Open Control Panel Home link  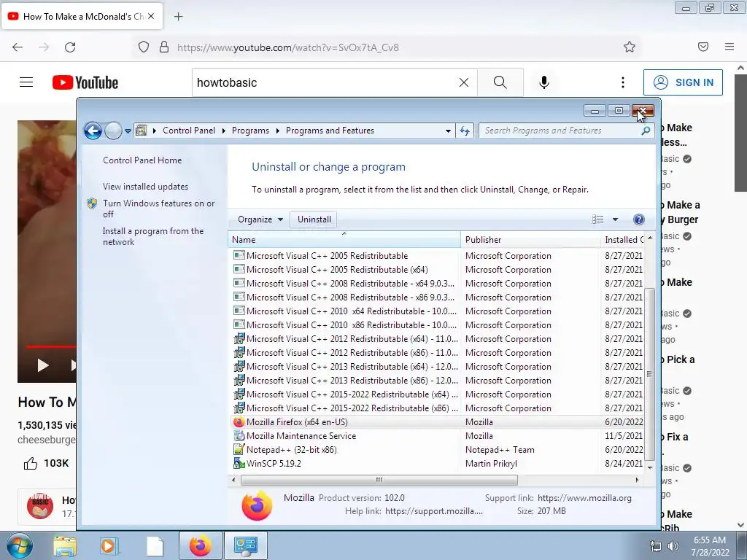coord(142,160)
